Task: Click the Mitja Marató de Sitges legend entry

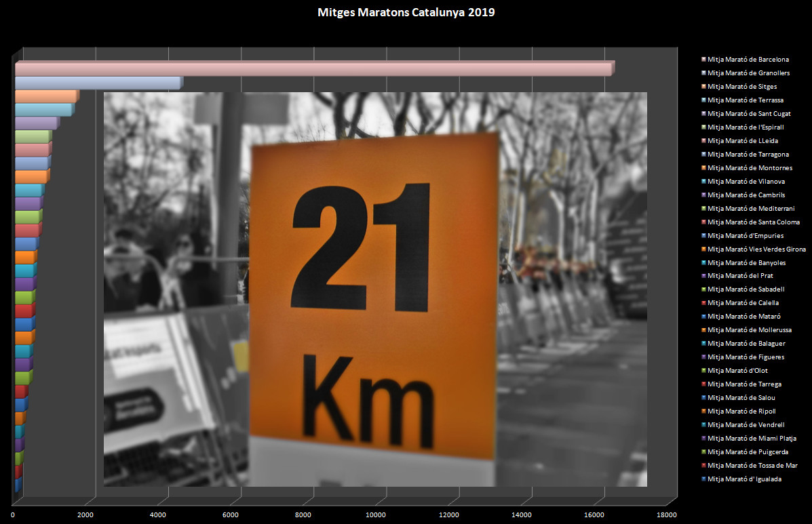Action: tap(742, 87)
